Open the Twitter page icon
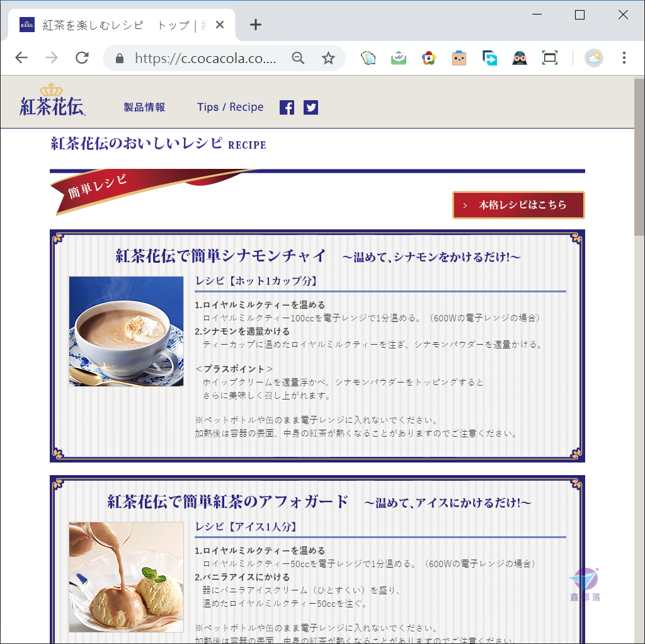 311,107
